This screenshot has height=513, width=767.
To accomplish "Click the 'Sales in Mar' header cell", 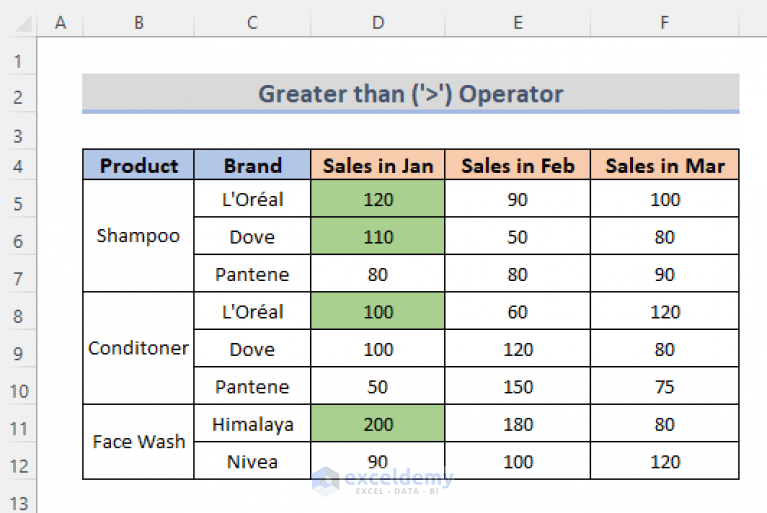I will point(665,165).
